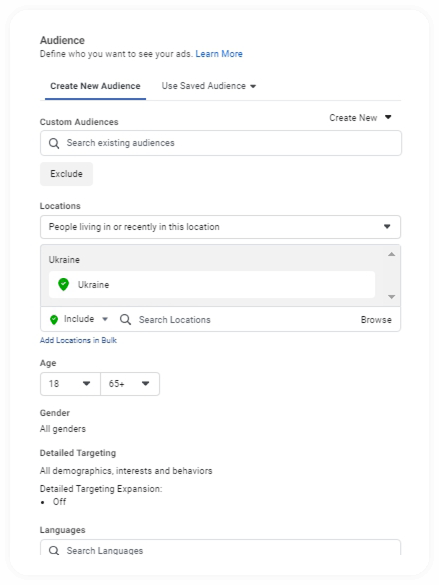Click the green Include pin icon
The width and height of the screenshot is (439, 585).
point(54,320)
